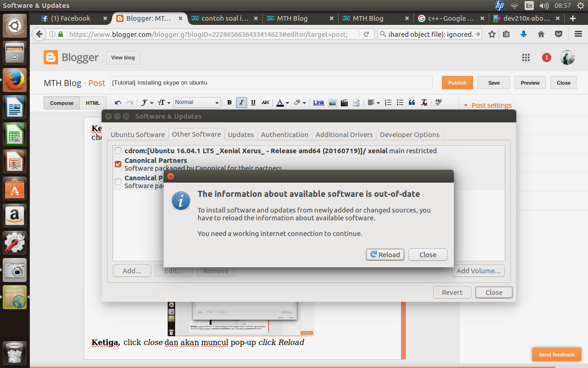The image size is (588, 368).
Task: Open the text color dropdown
Action: pyautogui.click(x=283, y=103)
